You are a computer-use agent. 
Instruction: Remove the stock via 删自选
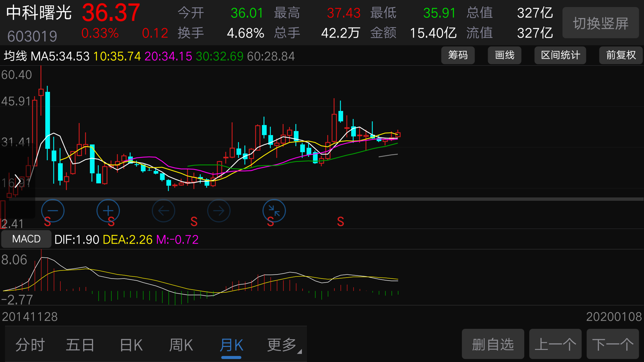click(x=493, y=344)
